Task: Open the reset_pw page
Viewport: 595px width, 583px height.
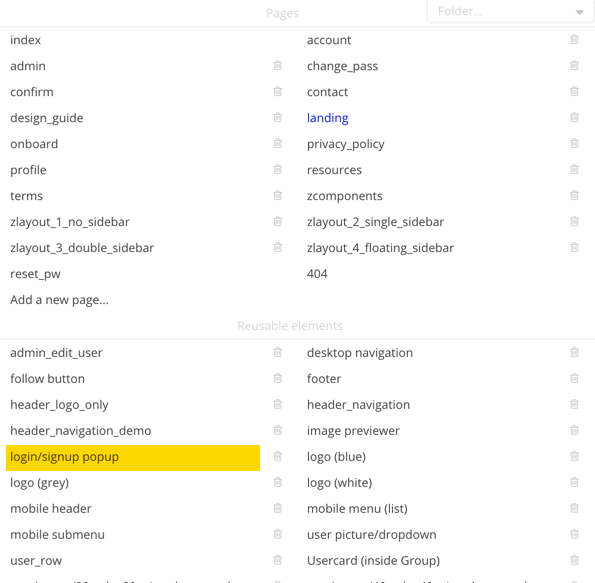Action: click(x=35, y=274)
